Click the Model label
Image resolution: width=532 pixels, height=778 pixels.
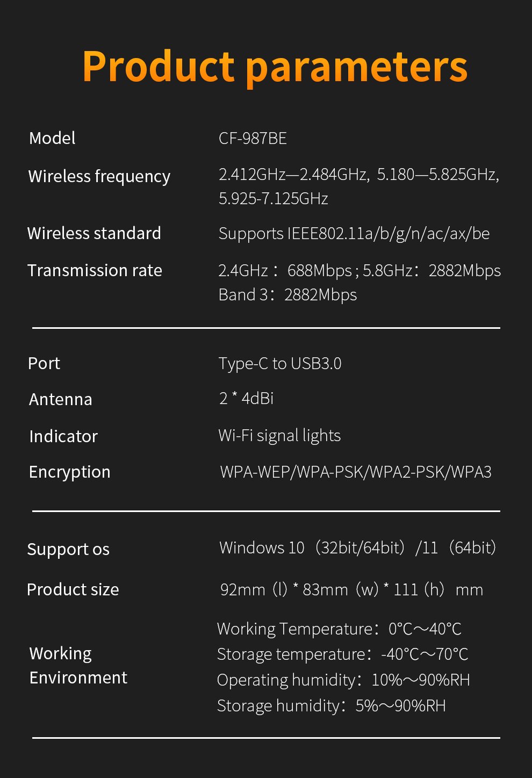point(52,138)
